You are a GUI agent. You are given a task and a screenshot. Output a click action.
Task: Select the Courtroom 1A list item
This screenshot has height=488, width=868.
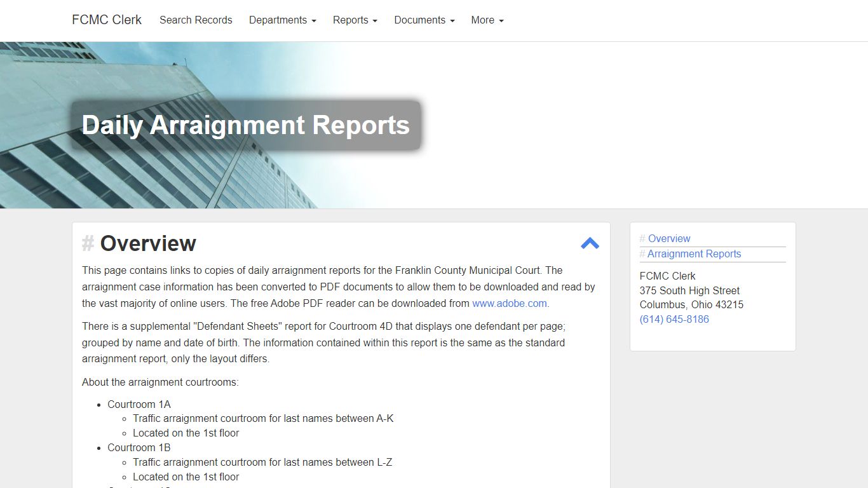click(139, 404)
